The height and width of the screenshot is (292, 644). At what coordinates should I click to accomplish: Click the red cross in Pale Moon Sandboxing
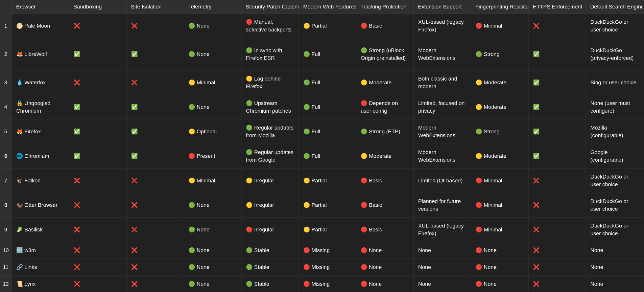coord(77,26)
